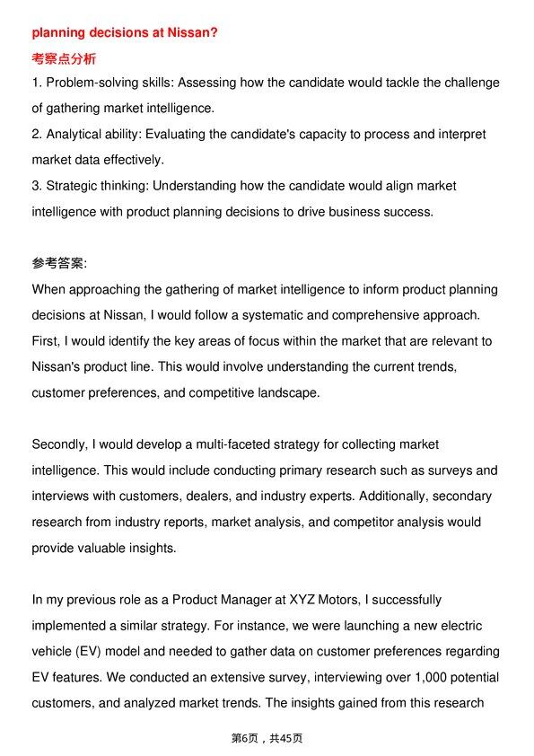Viewport: 534px width, 756px height.
Task: Click the phrase 'industry experts' in the text
Action: click(x=303, y=497)
